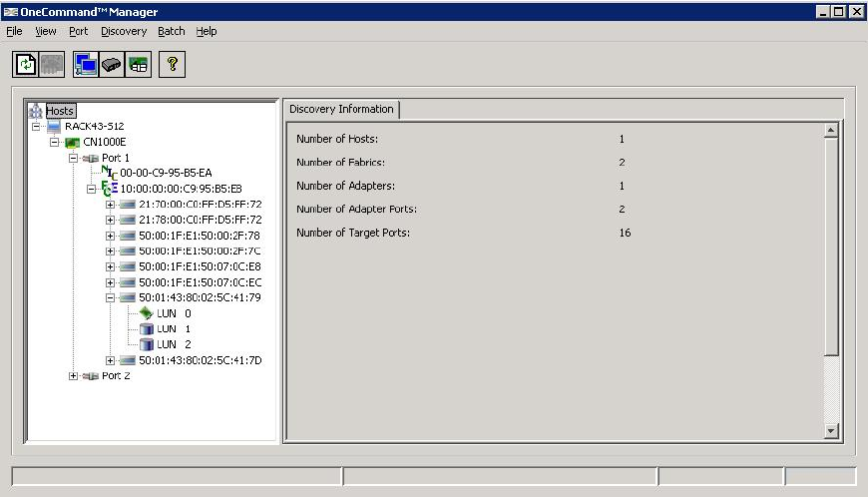Open the View menu
The height and width of the screenshot is (497, 868).
[x=46, y=32]
